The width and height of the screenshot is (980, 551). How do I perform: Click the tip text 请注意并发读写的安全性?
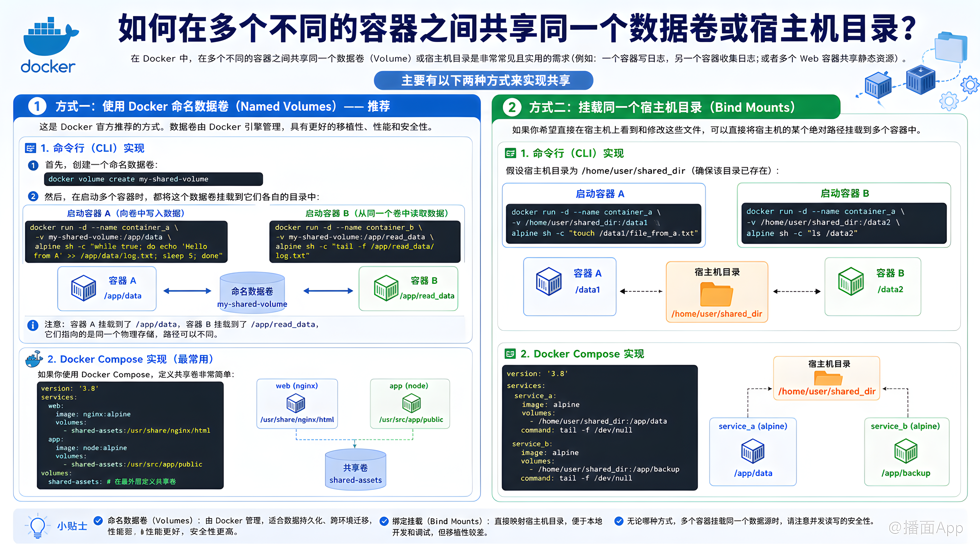(831, 521)
